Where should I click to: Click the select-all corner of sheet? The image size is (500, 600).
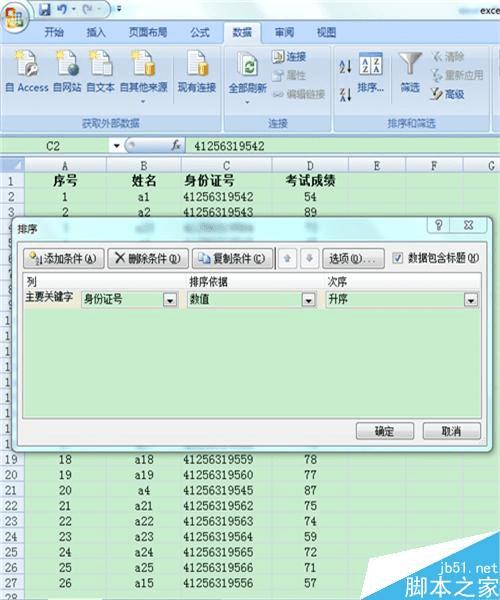click(12, 165)
